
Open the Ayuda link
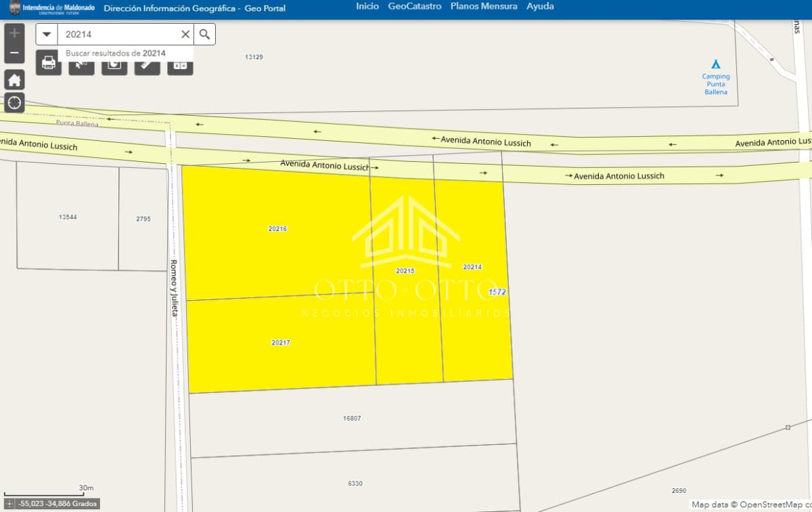tap(541, 6)
